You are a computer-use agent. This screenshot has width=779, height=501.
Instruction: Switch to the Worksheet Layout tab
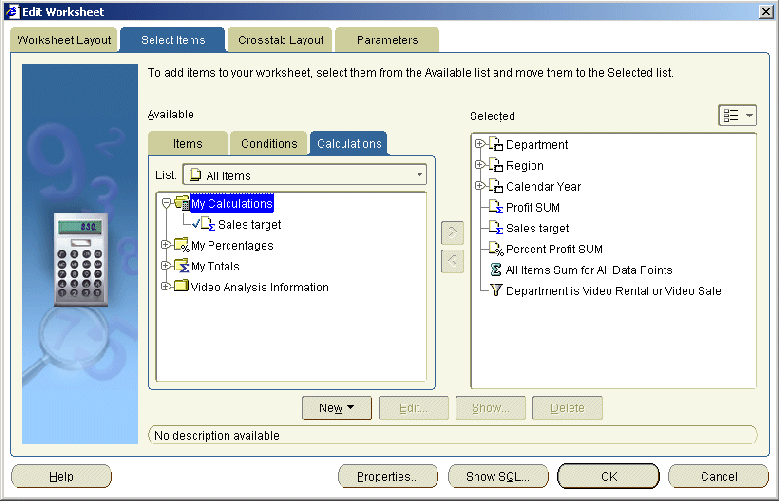(64, 40)
